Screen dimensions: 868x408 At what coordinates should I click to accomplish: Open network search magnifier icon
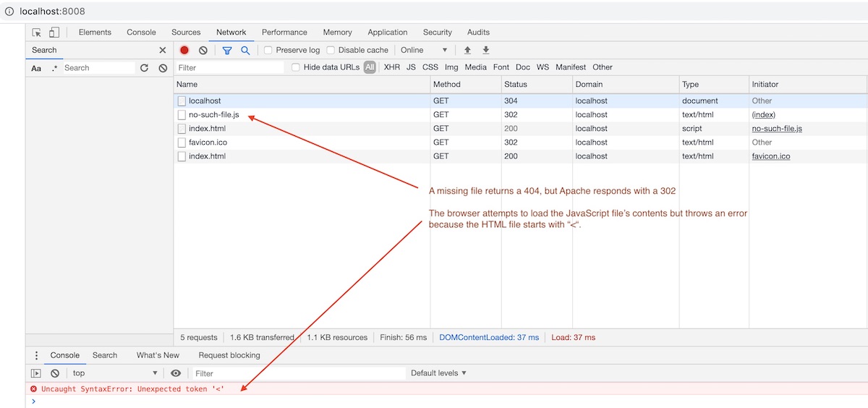coord(245,50)
